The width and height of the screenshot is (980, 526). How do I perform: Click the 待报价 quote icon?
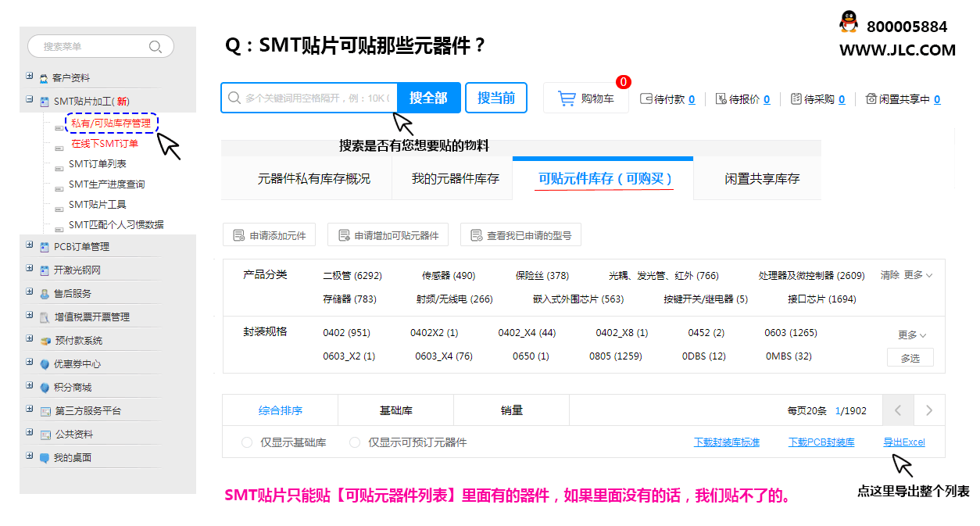click(721, 99)
